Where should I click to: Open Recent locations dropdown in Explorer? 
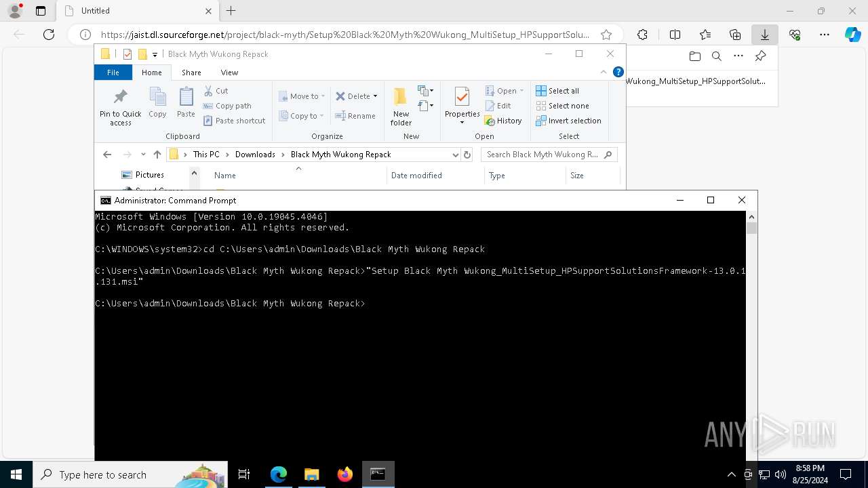(143, 155)
